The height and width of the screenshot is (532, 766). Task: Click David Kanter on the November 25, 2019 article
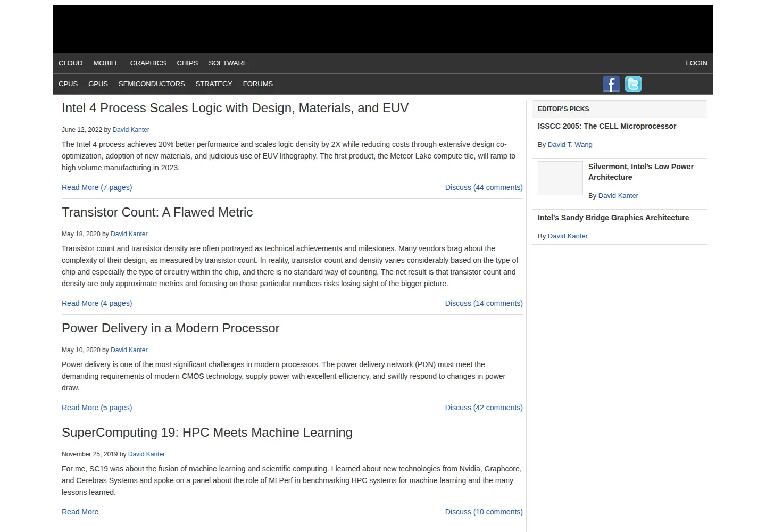click(x=146, y=454)
